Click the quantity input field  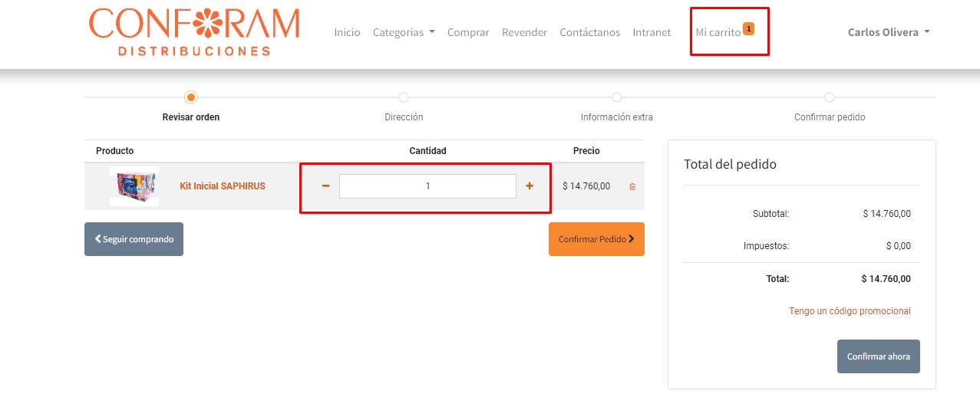pos(427,186)
